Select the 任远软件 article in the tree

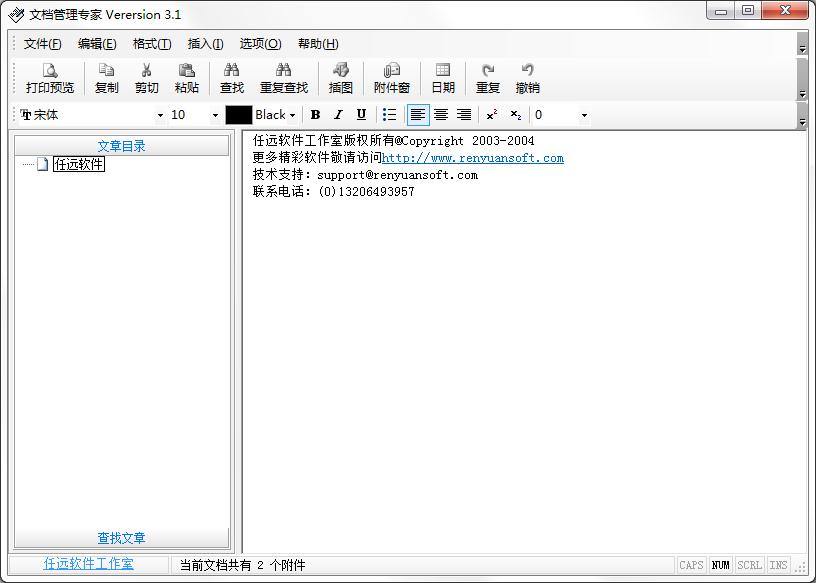[x=78, y=164]
